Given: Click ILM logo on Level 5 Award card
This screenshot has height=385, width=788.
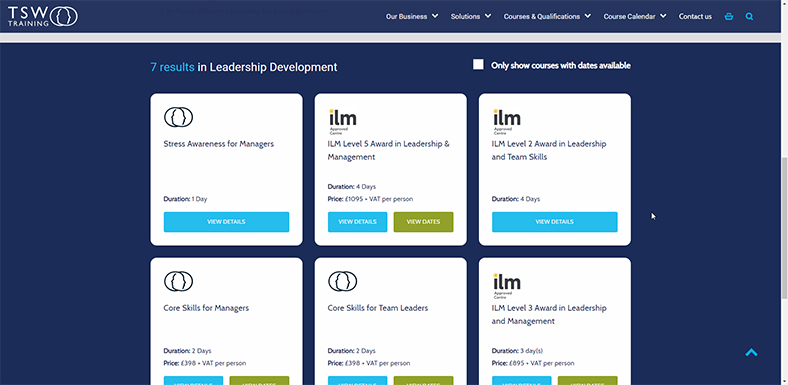Looking at the screenshot, I should tap(342, 122).
